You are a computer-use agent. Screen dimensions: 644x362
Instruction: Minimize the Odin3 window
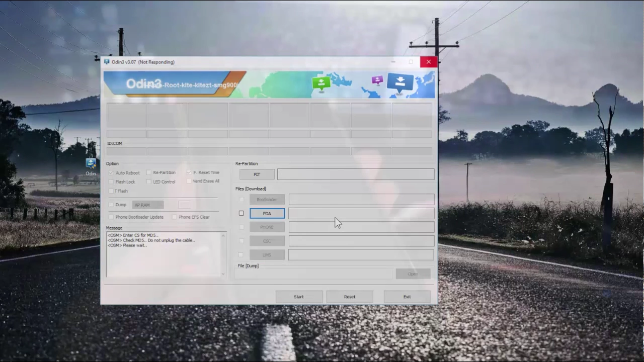point(393,62)
